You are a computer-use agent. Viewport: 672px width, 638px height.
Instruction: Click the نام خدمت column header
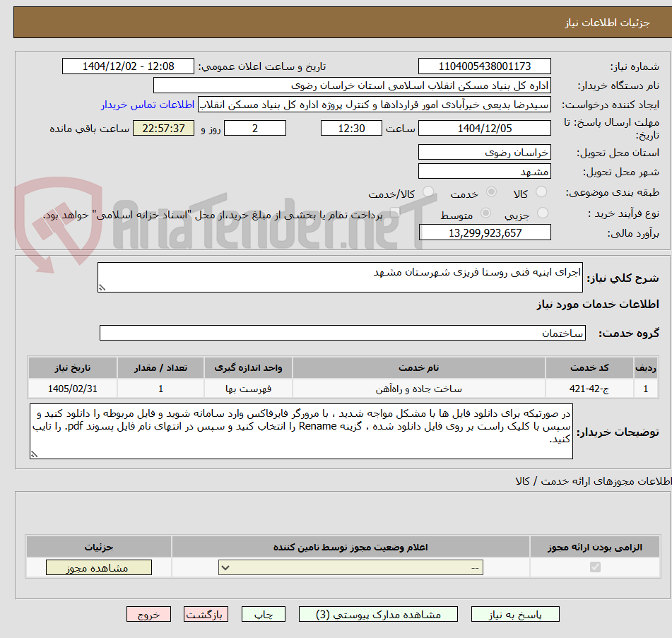pos(419,367)
